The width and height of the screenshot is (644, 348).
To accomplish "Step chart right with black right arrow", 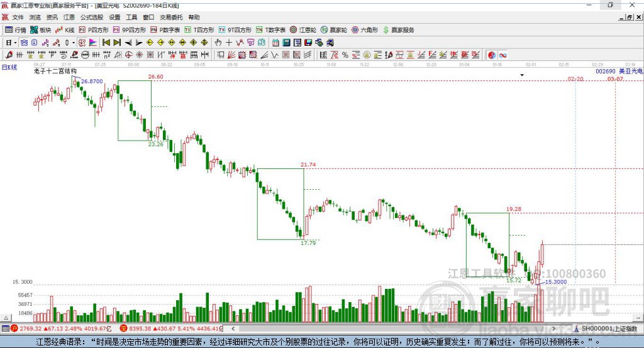I will click(x=139, y=43).
